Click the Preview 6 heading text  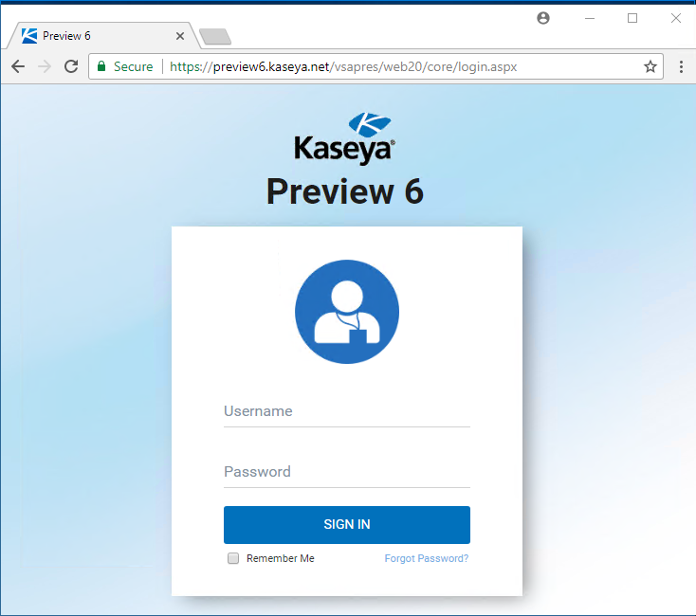(345, 191)
